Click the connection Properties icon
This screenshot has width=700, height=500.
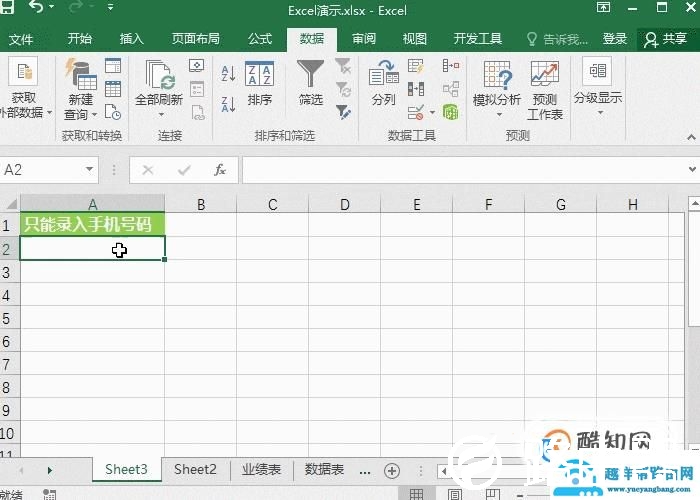pyautogui.click(x=196, y=89)
